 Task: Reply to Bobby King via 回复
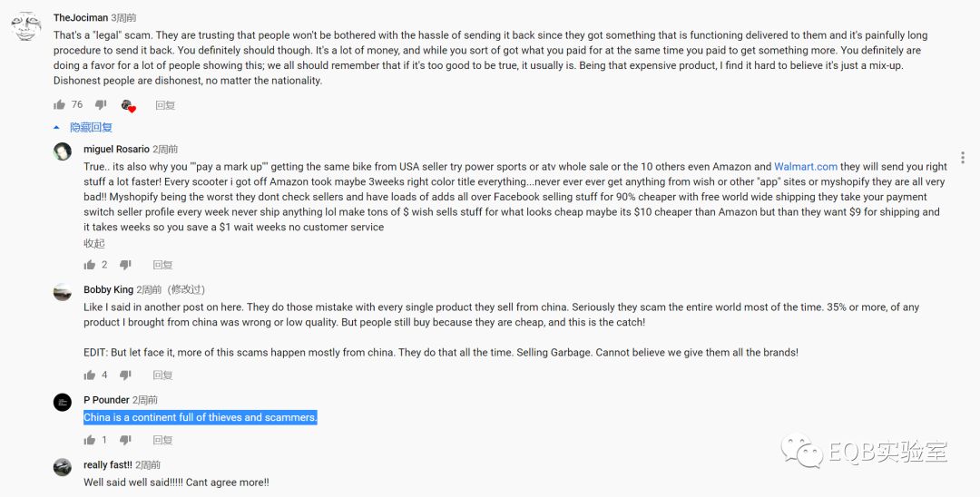coord(162,375)
